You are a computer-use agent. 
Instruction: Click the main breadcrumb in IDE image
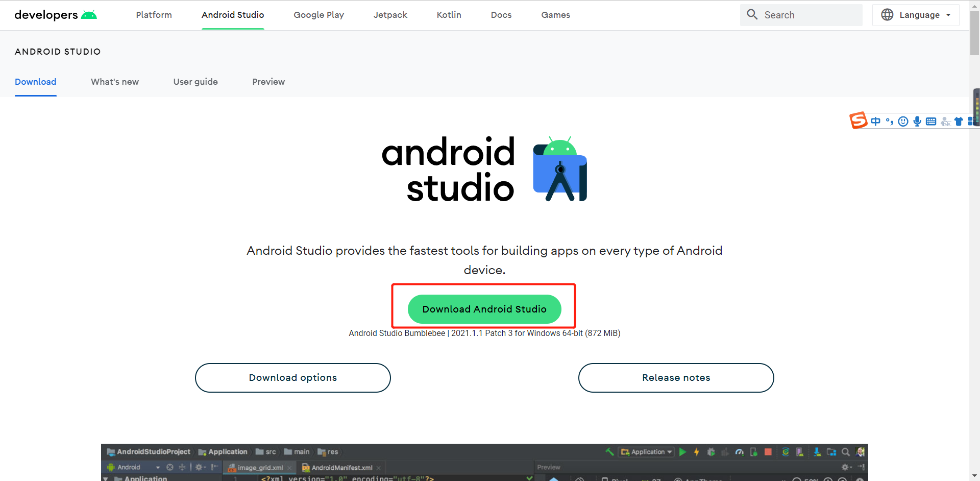tap(297, 452)
